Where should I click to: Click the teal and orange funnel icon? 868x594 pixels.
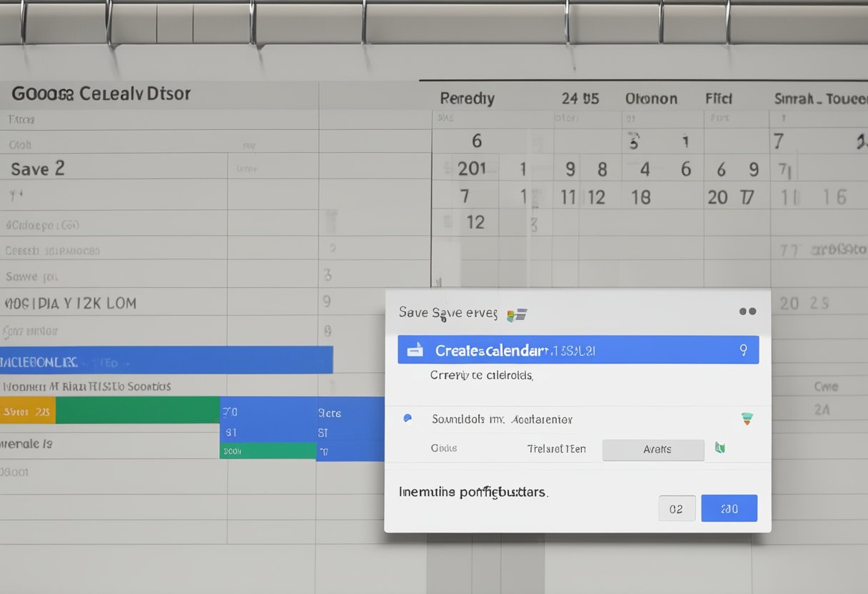tap(747, 419)
